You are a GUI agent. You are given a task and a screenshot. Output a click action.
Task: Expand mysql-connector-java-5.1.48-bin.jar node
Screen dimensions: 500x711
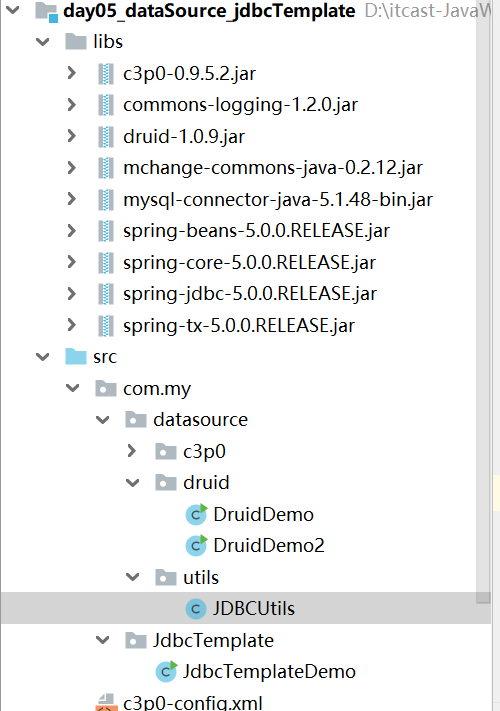72,199
